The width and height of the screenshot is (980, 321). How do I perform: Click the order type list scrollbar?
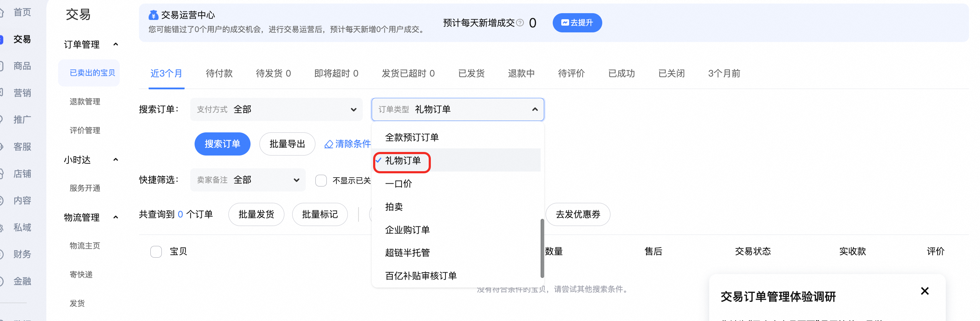click(x=542, y=248)
